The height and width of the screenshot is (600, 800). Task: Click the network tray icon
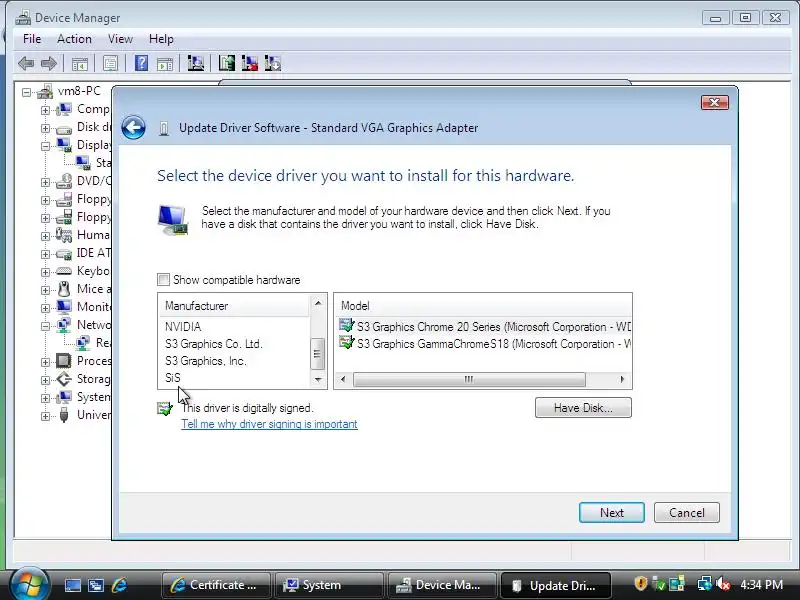coord(705,584)
